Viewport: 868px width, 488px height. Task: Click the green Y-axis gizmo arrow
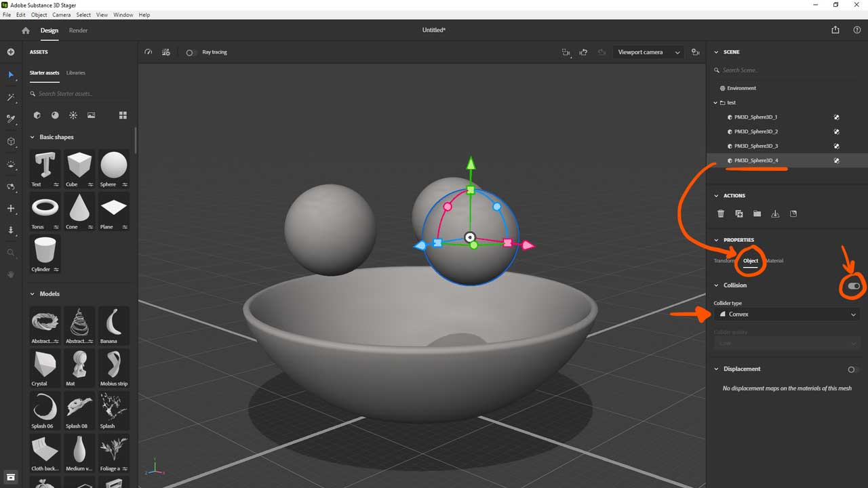pos(471,163)
